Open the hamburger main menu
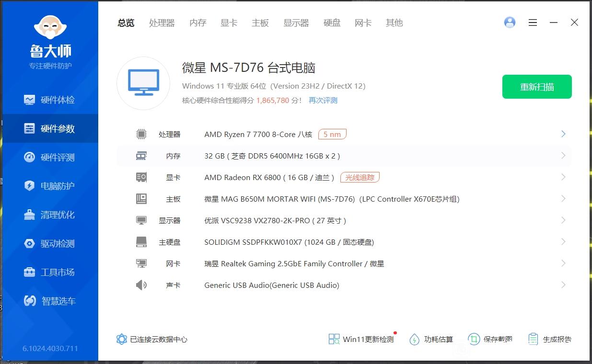 (533, 23)
